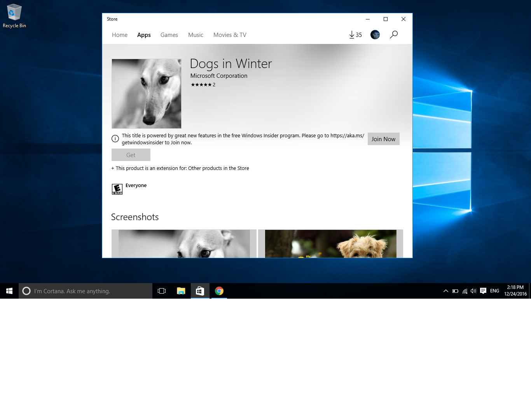
Task: Select the Apps tab in Store
Action: coord(144,35)
